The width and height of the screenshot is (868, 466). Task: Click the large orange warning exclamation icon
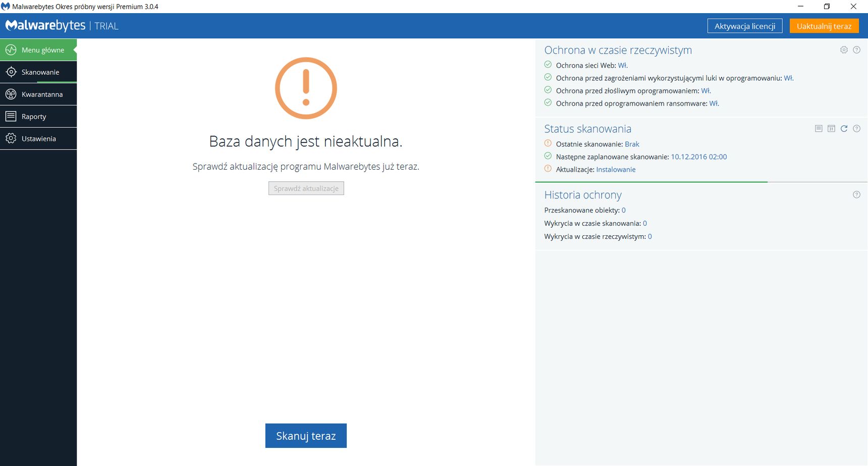click(x=306, y=88)
